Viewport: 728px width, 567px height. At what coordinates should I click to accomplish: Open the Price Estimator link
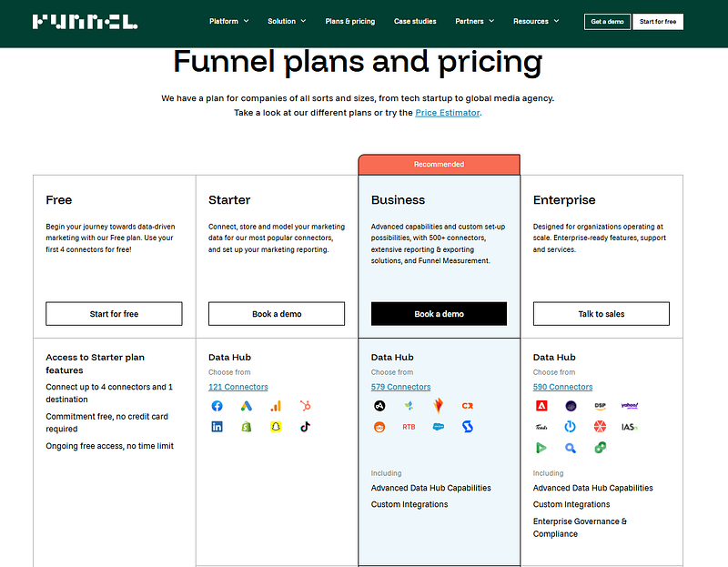447,113
